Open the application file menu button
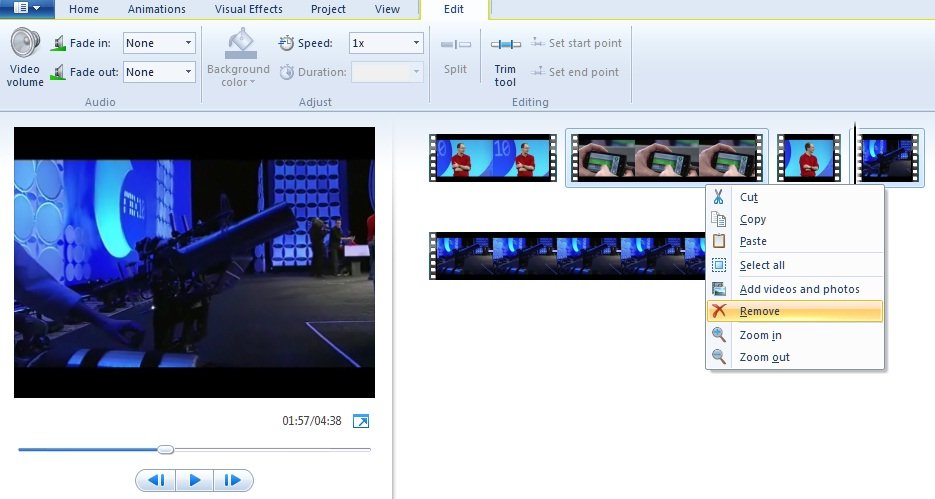The width and height of the screenshot is (935, 499). coord(27,8)
